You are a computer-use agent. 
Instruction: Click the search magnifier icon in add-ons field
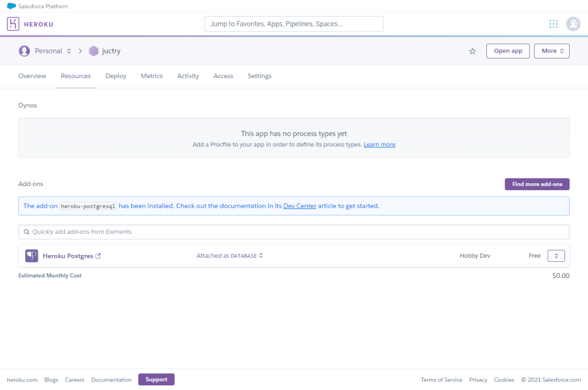tap(26, 232)
